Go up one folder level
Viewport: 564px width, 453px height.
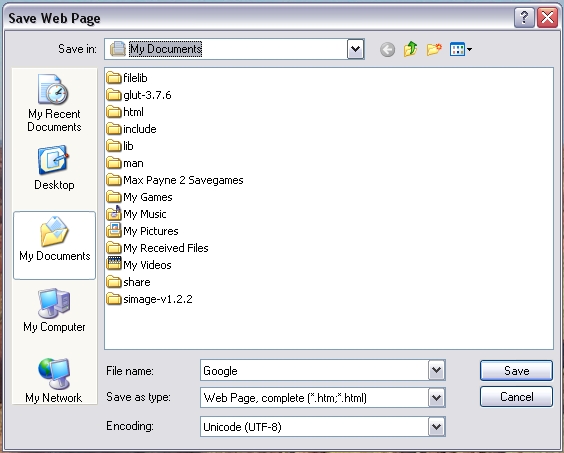[x=410, y=49]
